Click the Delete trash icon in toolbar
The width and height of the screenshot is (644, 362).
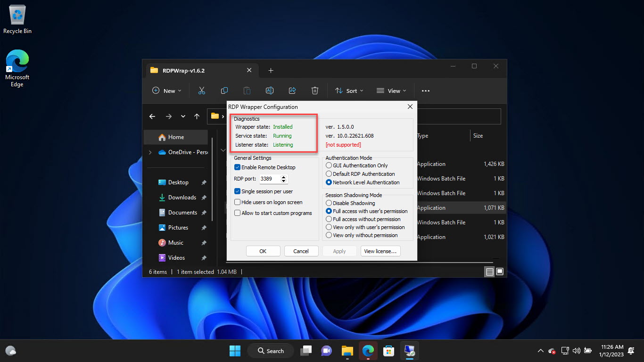(315, 90)
